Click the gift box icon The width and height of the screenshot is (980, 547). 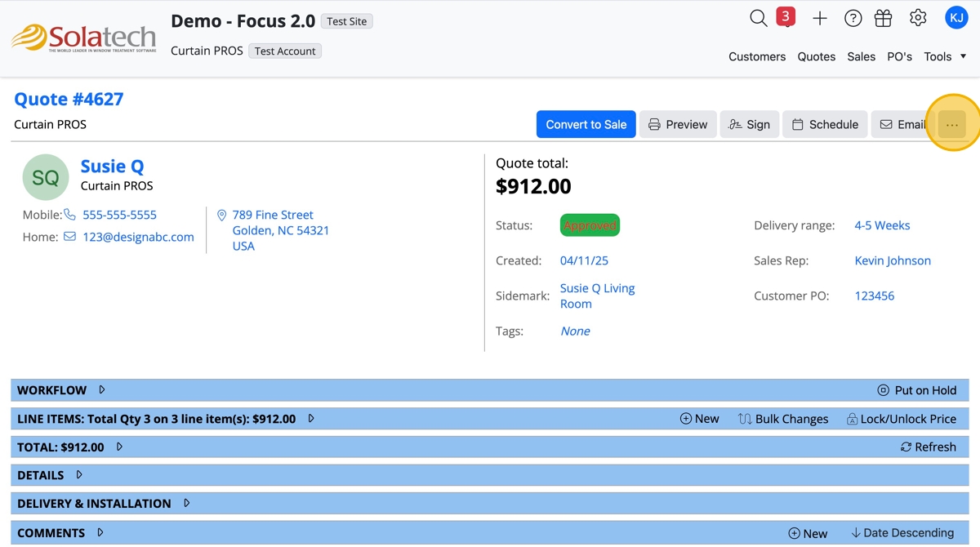point(883,18)
